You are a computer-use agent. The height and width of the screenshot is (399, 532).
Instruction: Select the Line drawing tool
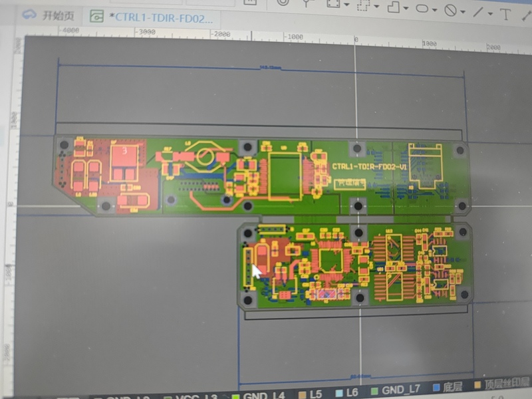tap(478, 11)
